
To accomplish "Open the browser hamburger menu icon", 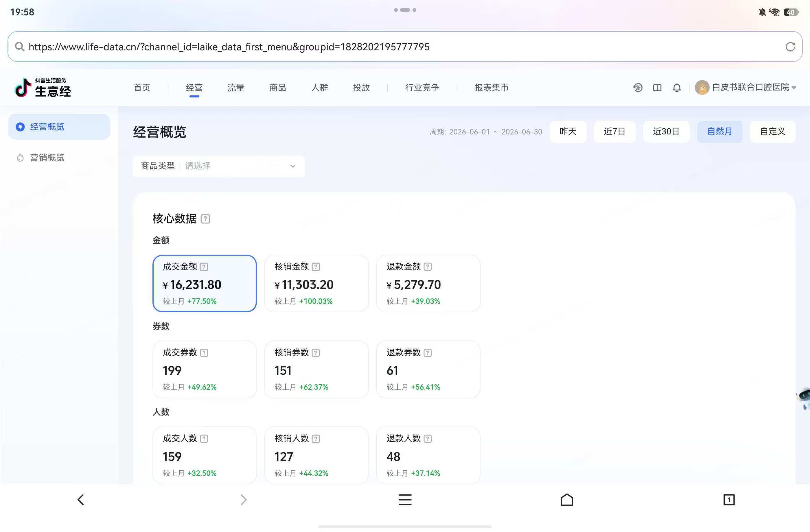I will pyautogui.click(x=405, y=500).
